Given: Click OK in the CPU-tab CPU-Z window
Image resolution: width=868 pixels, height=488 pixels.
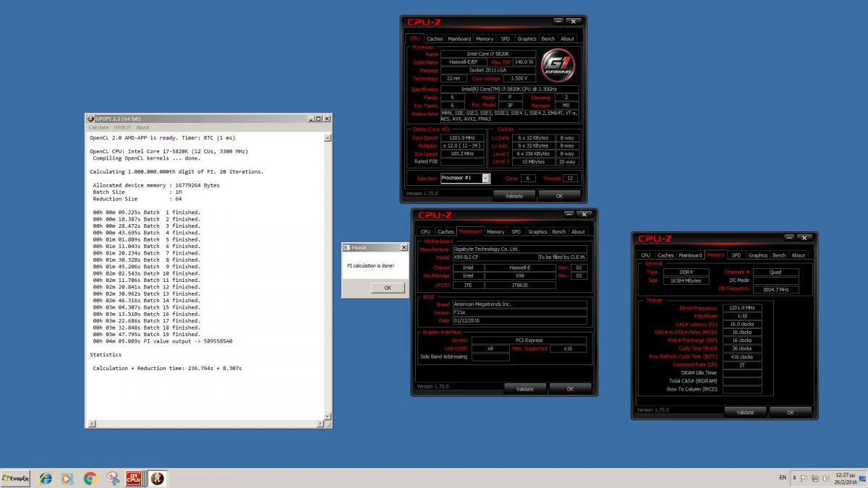Looking at the screenshot, I should point(559,195).
